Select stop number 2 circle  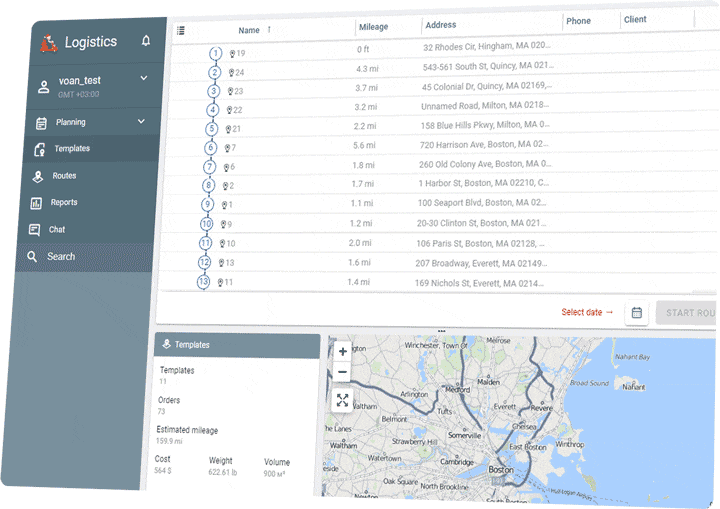tap(214, 73)
